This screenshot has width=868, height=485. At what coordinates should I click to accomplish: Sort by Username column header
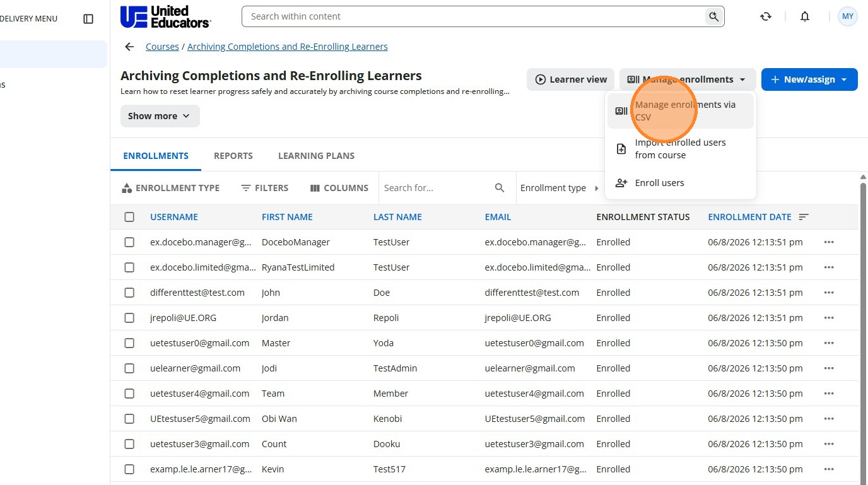pyautogui.click(x=174, y=217)
